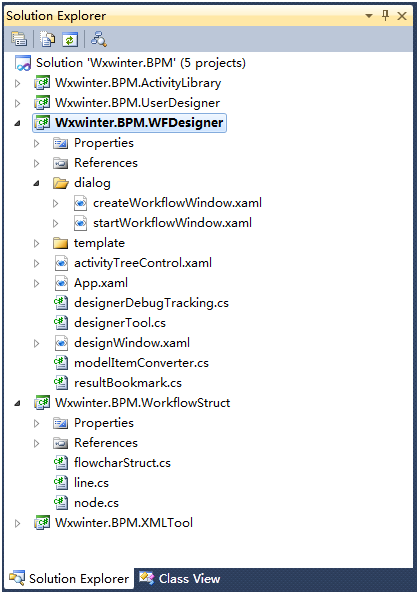This screenshot has width=419, height=594.
Task: Toggle auto-hide pin of Solution Explorer
Action: pyautogui.click(x=385, y=16)
